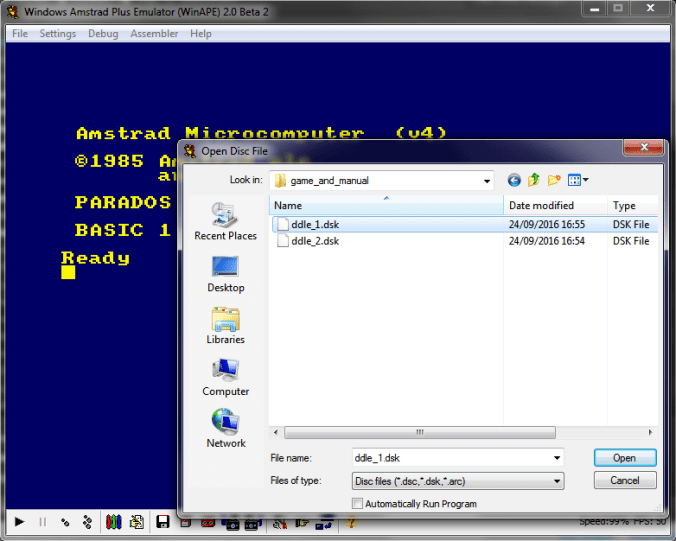
Task: Click the file list scroll left arrow
Action: tap(276, 432)
